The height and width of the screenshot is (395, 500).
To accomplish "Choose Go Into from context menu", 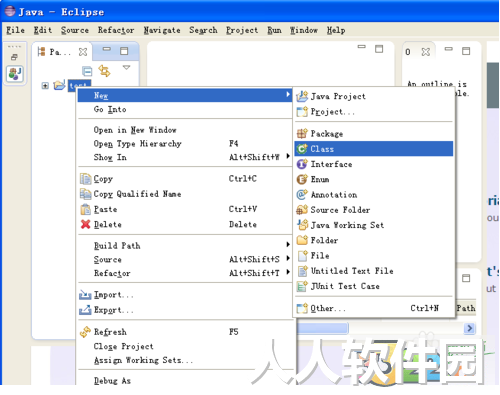I will [x=185, y=109].
